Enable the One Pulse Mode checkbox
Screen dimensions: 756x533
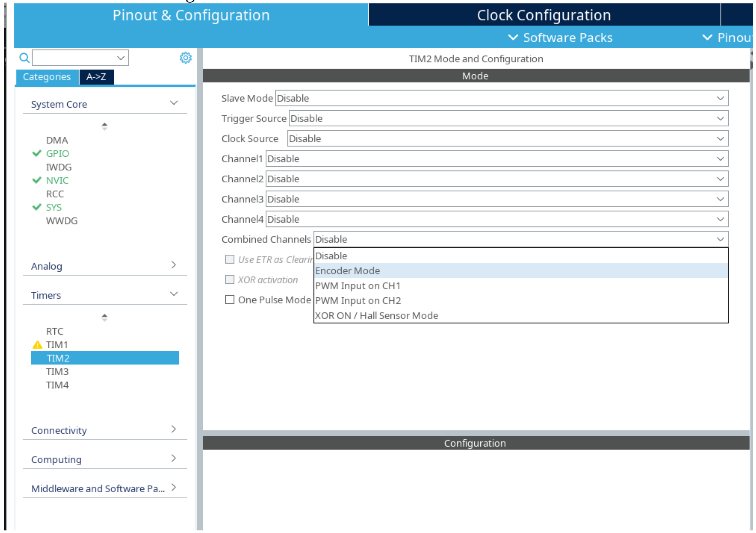pyautogui.click(x=230, y=300)
